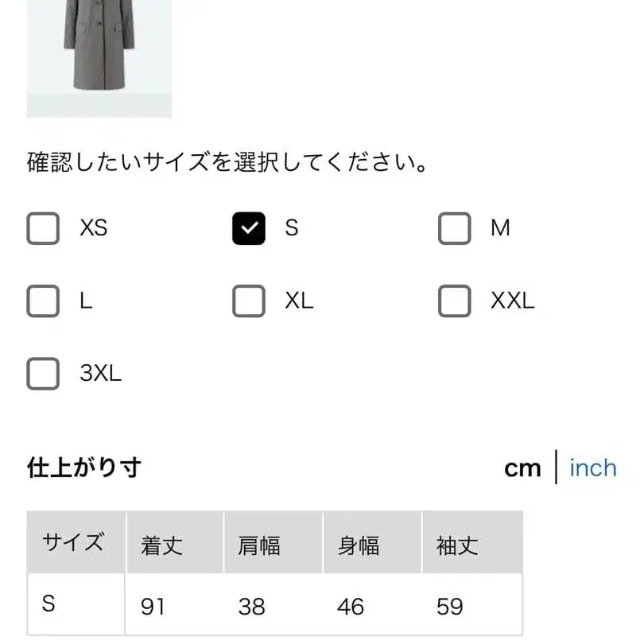Check the XXL size option
Viewport: 644px width, 644px height.
454,301
